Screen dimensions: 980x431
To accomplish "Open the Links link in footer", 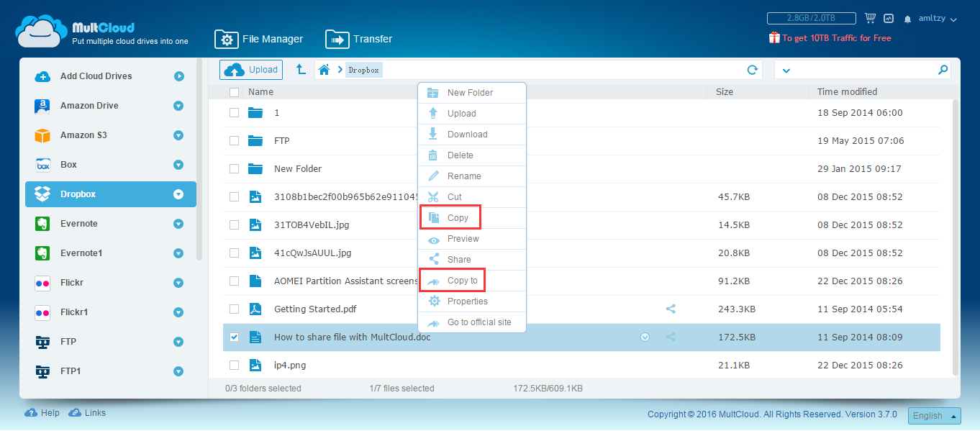I will pyautogui.click(x=87, y=413).
